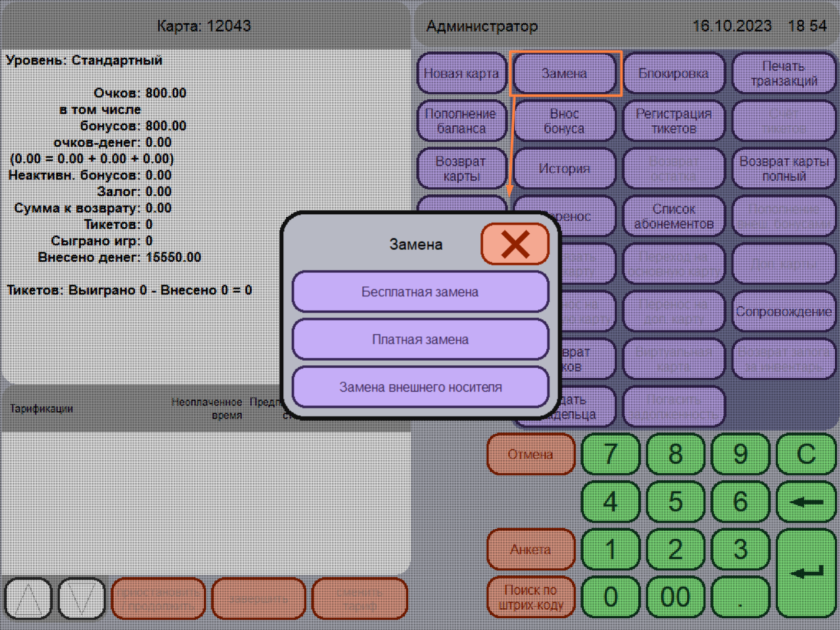Select Замена внешнего носителя option
The image size is (840, 630).
click(x=420, y=387)
